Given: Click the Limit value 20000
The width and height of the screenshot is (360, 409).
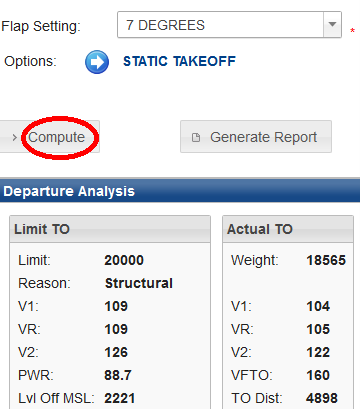Looking at the screenshot, I should pyautogui.click(x=124, y=260).
